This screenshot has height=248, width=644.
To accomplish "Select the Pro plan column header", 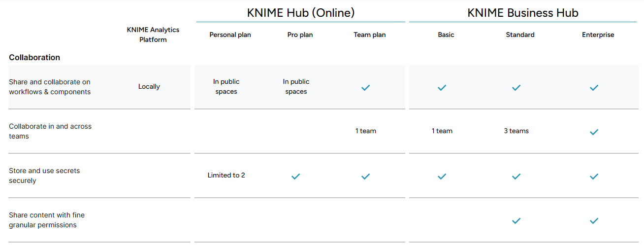I will tap(300, 35).
